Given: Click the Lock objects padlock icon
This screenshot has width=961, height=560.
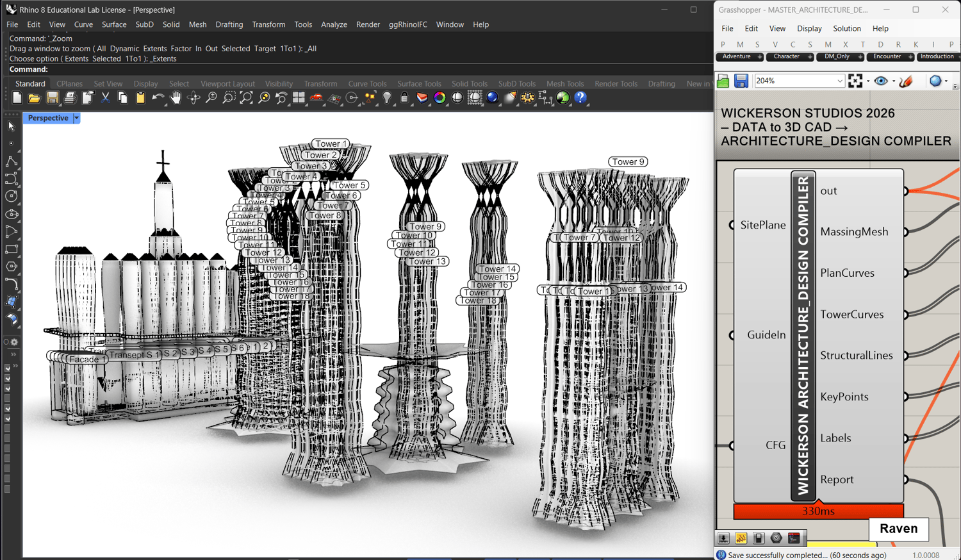Looking at the screenshot, I should (x=404, y=98).
